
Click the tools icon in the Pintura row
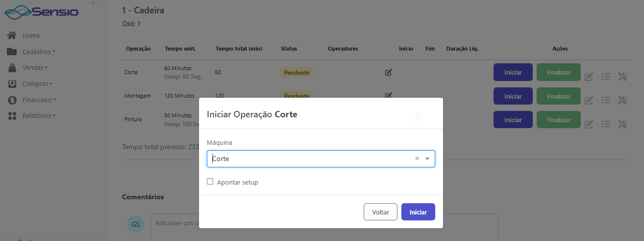[622, 124]
